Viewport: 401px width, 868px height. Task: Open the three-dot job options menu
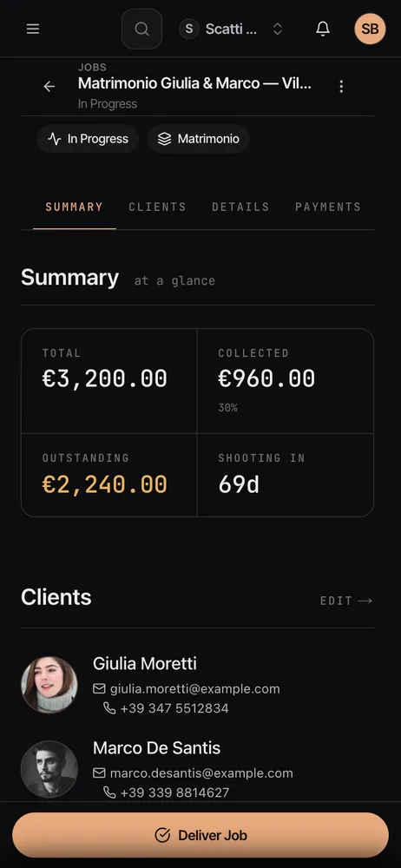341,86
